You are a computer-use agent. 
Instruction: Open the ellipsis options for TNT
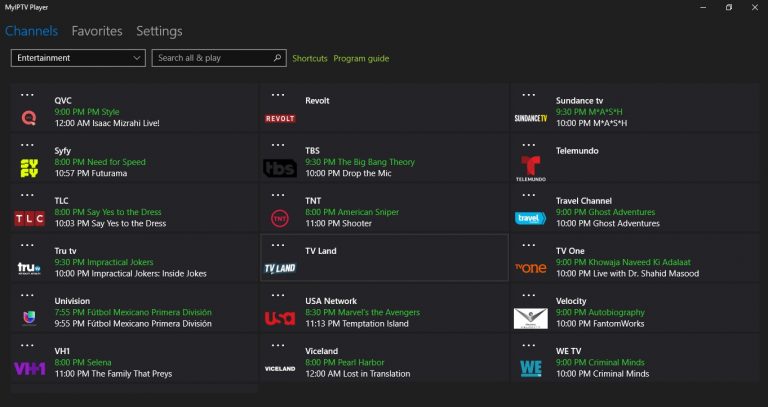tap(278, 195)
